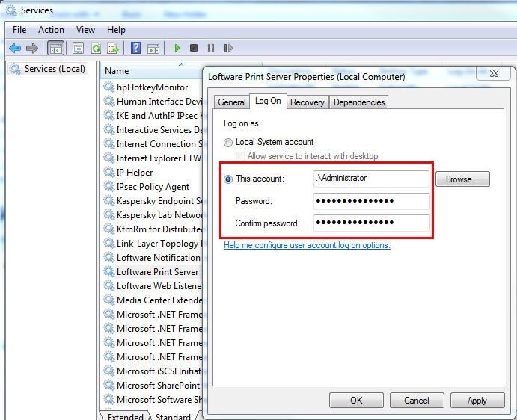
Task: Click the Password field
Action: tap(371, 201)
